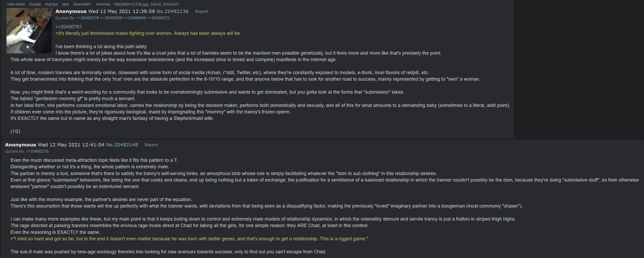Search the image with SauceNAO
The width and height of the screenshot is (644, 258).
pyautogui.click(x=82, y=4)
